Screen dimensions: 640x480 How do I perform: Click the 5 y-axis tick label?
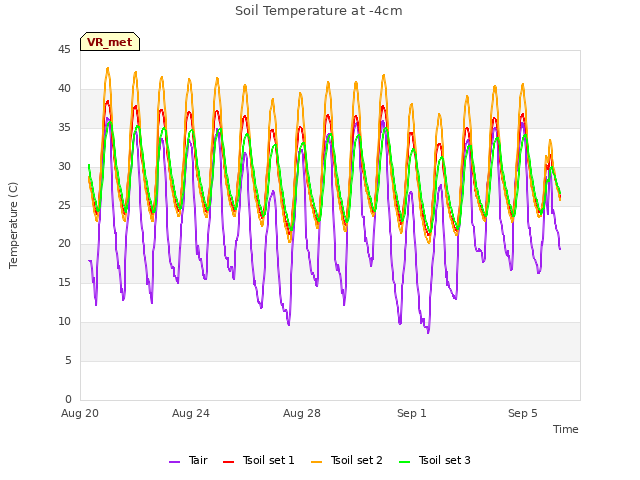coord(68,360)
